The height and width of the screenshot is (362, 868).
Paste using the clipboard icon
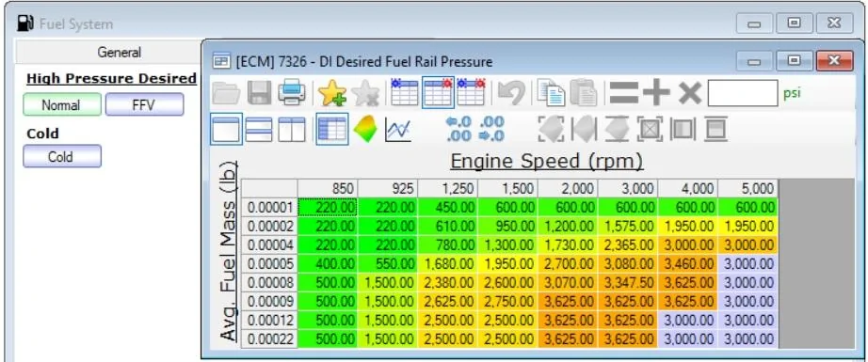coord(584,93)
